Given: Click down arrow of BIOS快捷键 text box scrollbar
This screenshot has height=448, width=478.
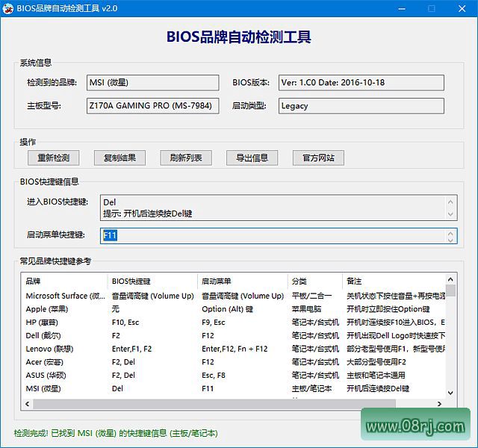Looking at the screenshot, I should point(450,214).
